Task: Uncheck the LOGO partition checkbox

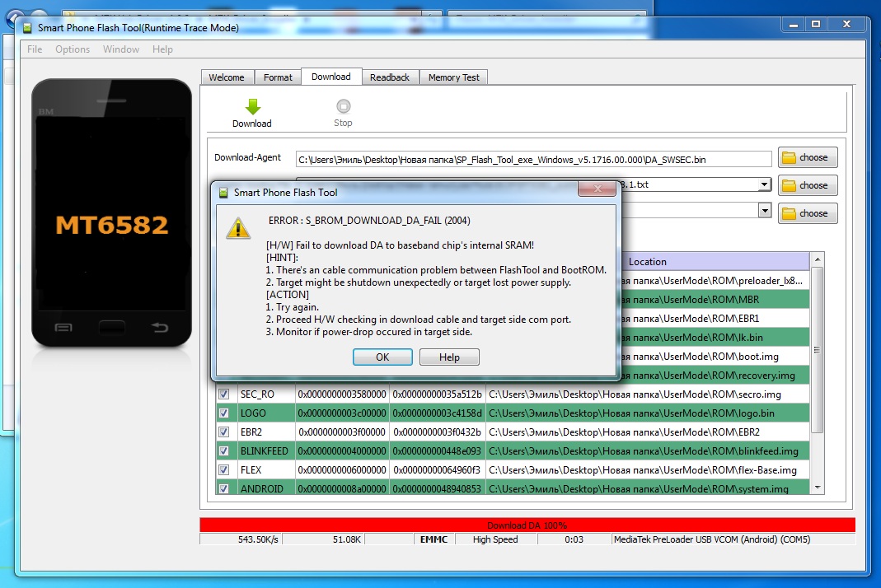Action: [x=223, y=413]
